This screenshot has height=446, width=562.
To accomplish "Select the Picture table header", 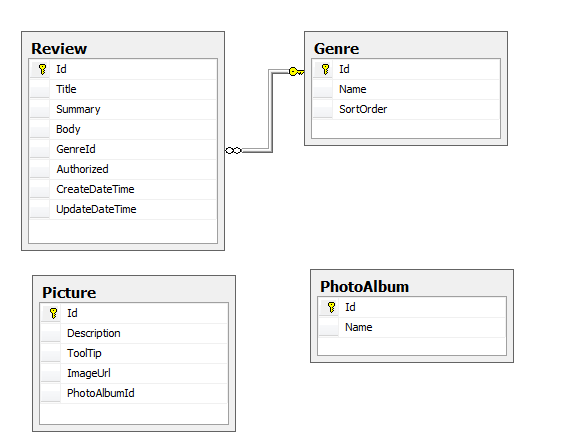I will tap(134, 292).
